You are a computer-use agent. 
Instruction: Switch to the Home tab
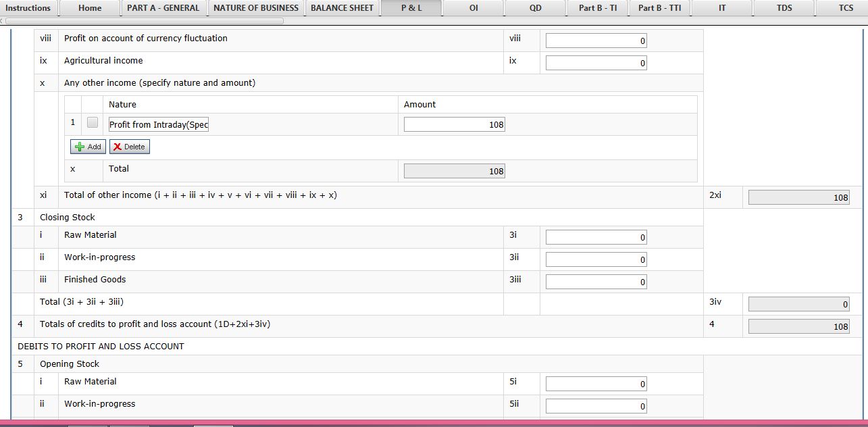[x=90, y=8]
